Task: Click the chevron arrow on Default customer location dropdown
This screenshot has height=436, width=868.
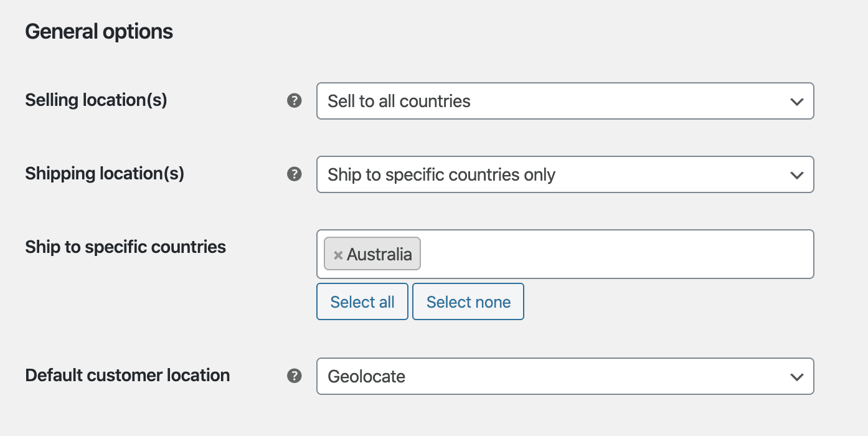Action: tap(796, 377)
